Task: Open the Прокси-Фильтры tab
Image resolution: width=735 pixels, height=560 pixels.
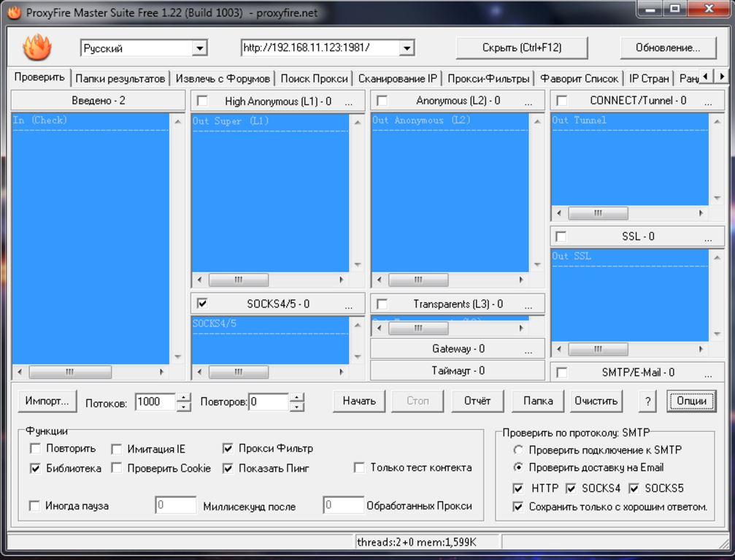Action: click(x=488, y=79)
